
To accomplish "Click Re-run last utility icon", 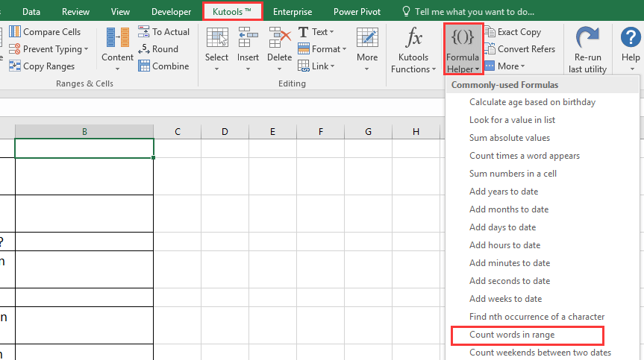I will [x=588, y=39].
